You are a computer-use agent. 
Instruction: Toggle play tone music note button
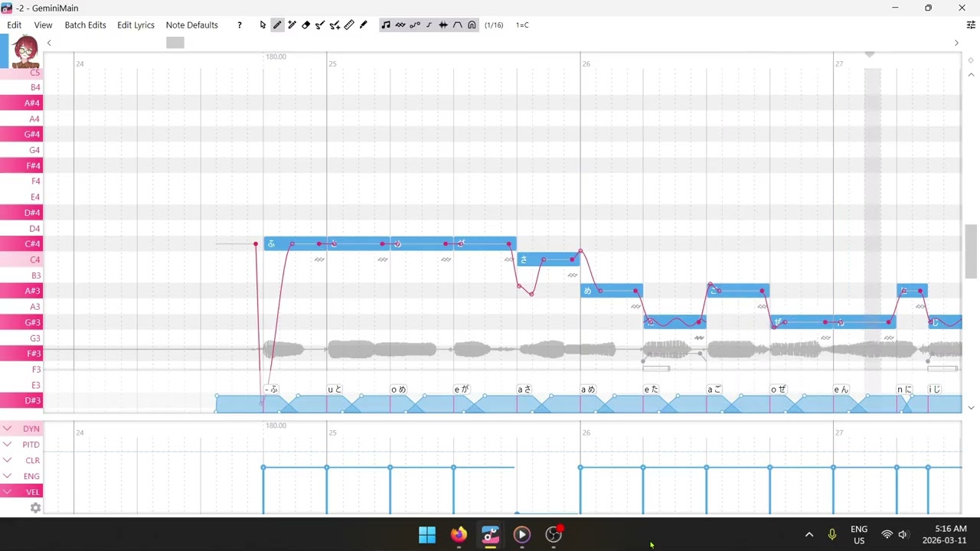(386, 25)
